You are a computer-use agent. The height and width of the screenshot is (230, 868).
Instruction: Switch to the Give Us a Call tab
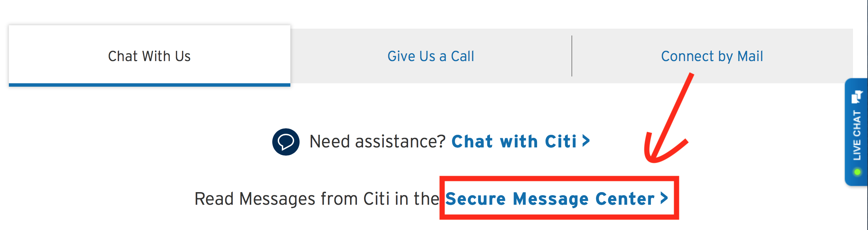[x=431, y=56]
